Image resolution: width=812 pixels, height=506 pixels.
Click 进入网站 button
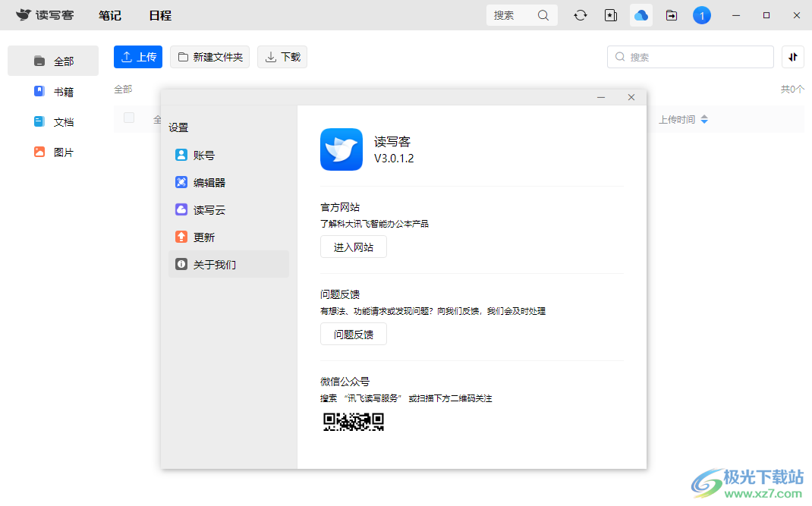click(353, 247)
